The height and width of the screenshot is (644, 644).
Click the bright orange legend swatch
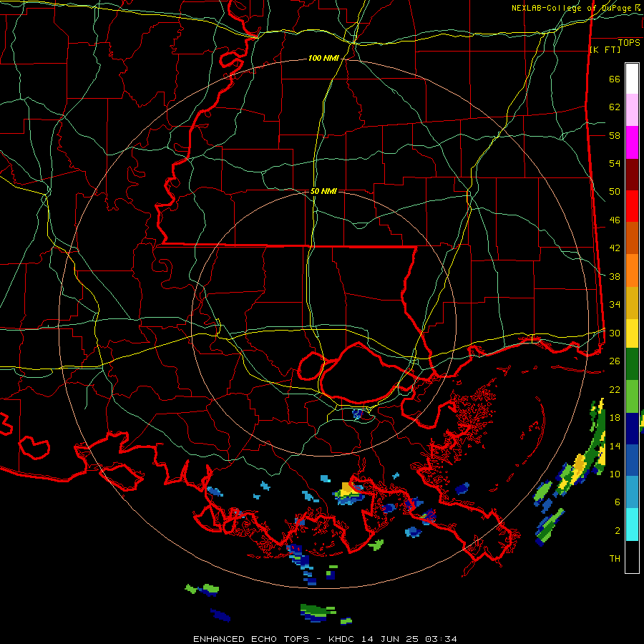click(x=632, y=270)
